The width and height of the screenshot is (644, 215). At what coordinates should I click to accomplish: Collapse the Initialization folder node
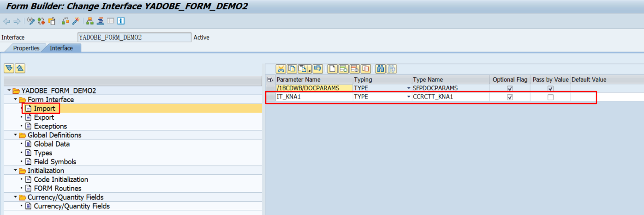(16, 171)
